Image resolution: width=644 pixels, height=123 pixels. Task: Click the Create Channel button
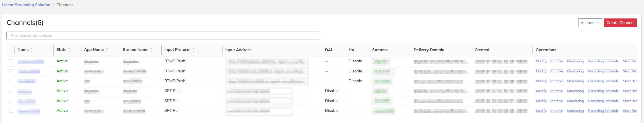620,23
